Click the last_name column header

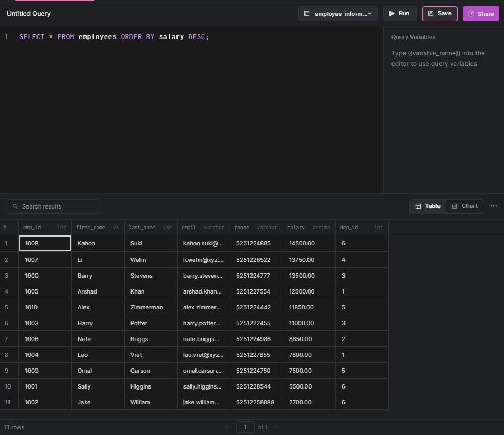[x=151, y=227]
